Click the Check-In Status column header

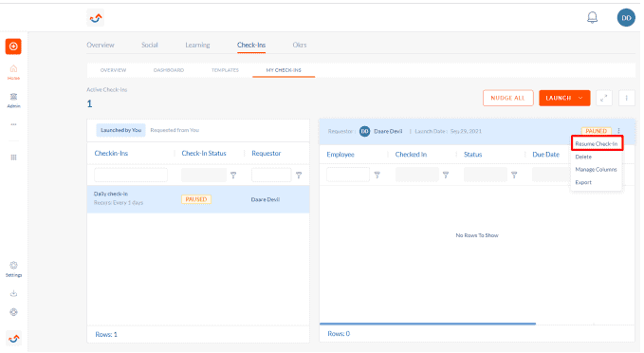coord(204,154)
